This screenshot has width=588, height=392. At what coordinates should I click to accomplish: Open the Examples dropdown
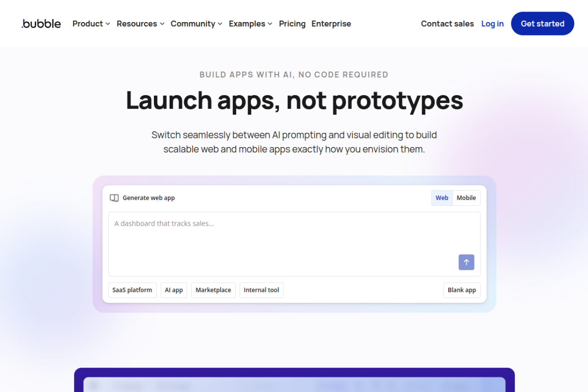251,23
